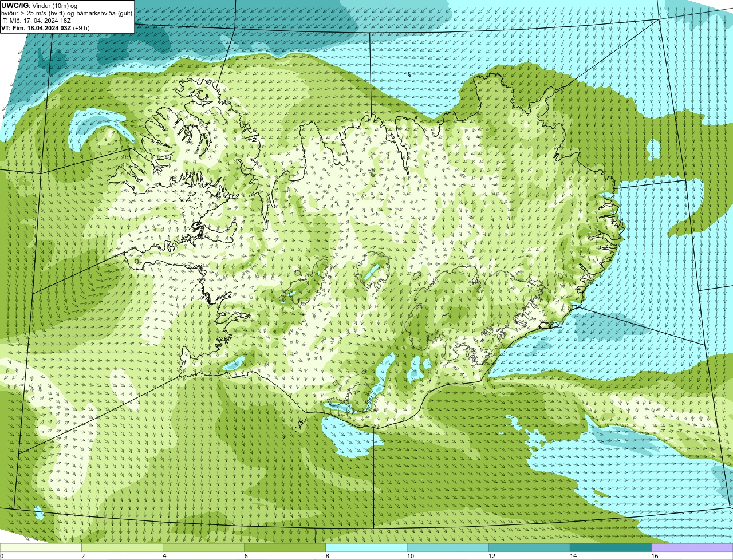Click the legend label "16"
This screenshot has width=733, height=560.
click(x=655, y=556)
